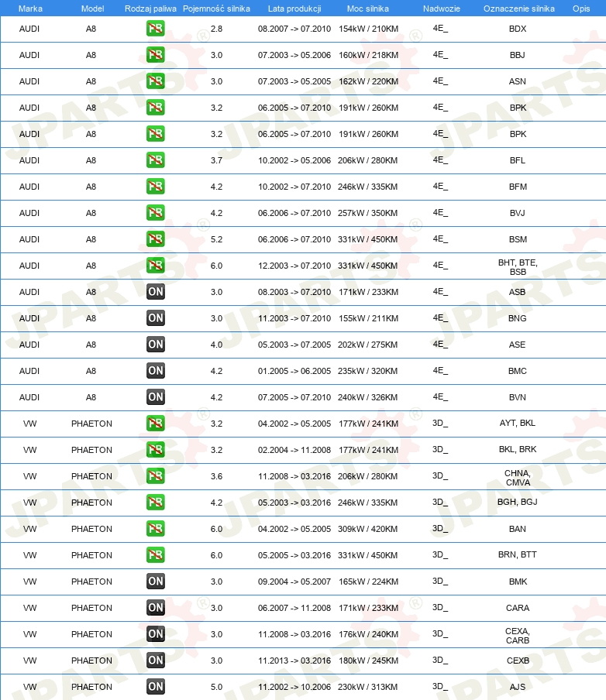Click petrol icon in BHT, BTE, BSB row
Screen dimensions: 606x700
pos(156,266)
